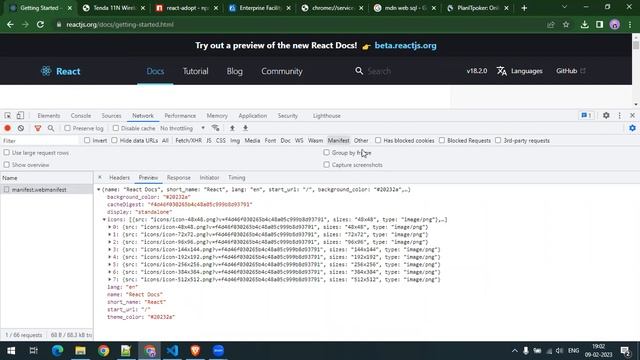This screenshot has height=360, width=640.
Task: Open the issues counter badge
Action: (587, 116)
